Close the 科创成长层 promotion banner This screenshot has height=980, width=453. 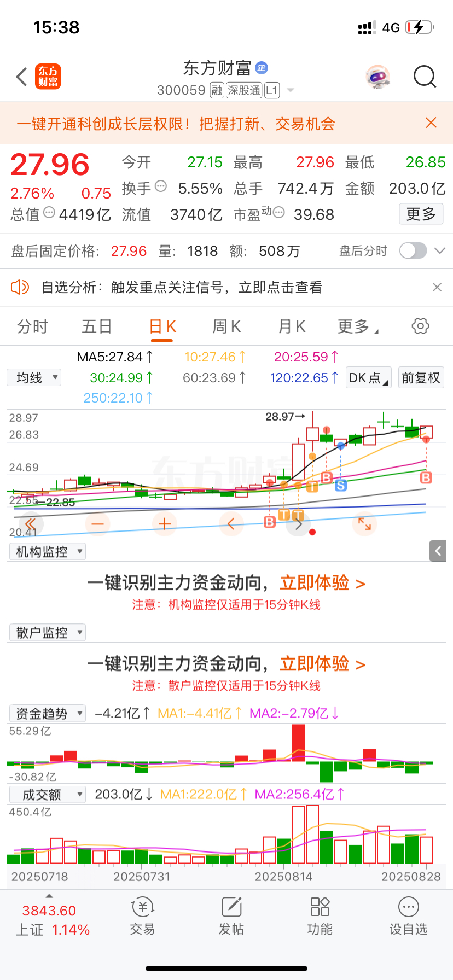(431, 122)
